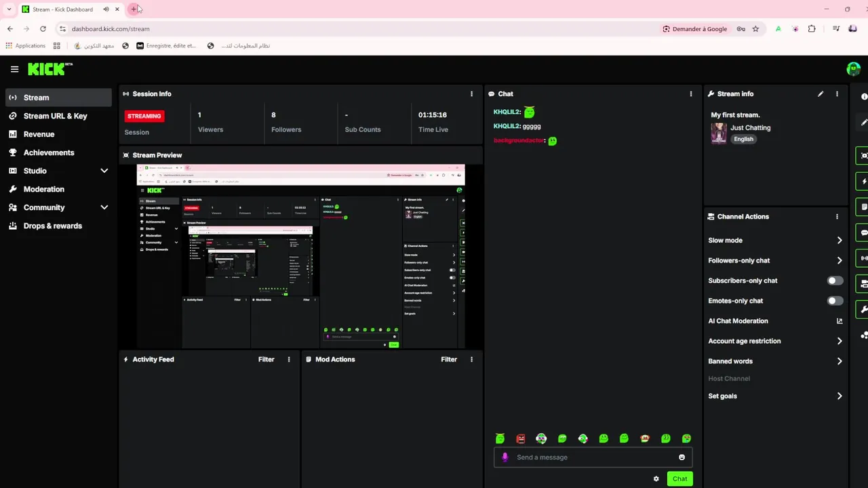Screen dimensions: 868x488
Task: Expand Slow mode settings
Action: point(775,241)
